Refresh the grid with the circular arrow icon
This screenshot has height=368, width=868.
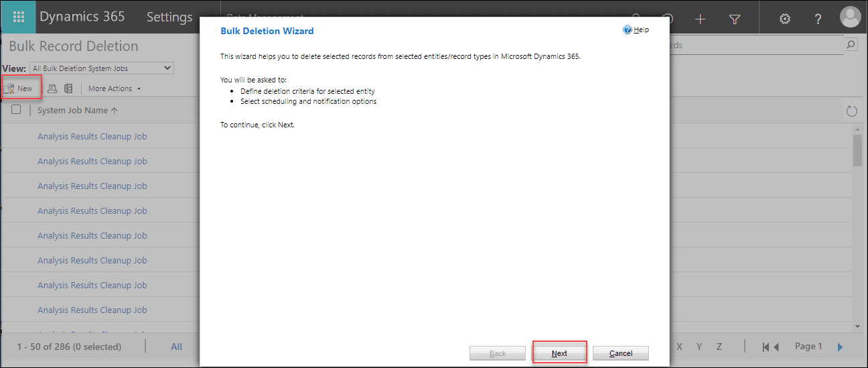coord(852,111)
